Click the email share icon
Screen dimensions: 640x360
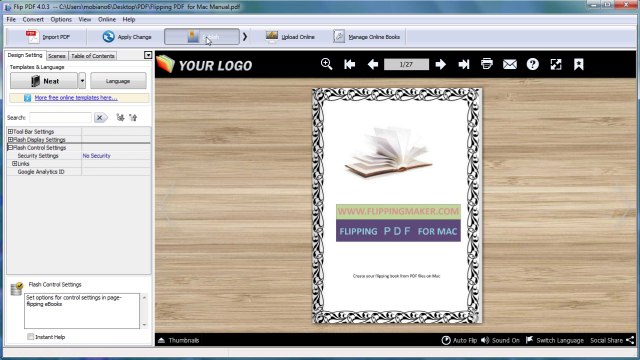tap(509, 64)
